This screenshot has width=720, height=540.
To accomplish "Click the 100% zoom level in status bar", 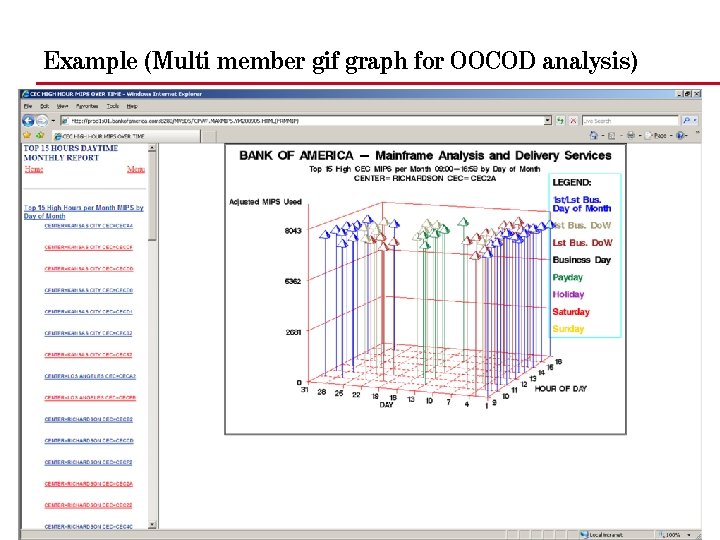I will (x=672, y=535).
